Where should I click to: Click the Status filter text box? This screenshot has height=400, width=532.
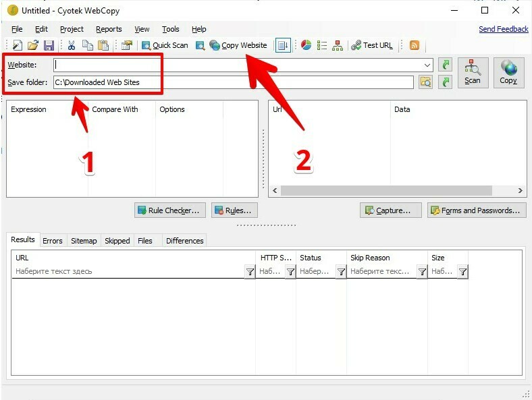[x=316, y=272]
